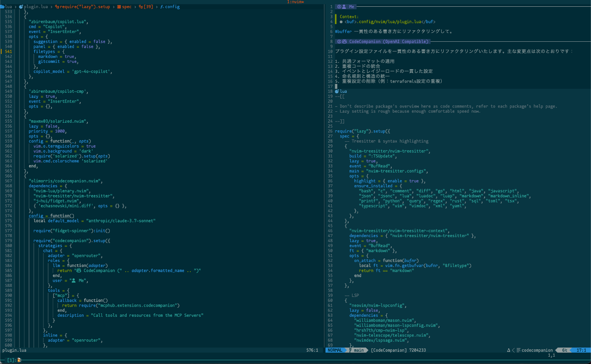Click 'CodeCompanion (OpenAI Compatible)' header

[389, 41]
